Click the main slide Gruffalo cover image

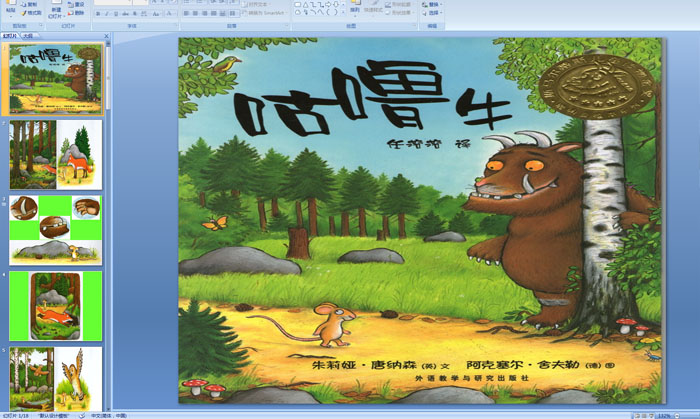coord(420,220)
